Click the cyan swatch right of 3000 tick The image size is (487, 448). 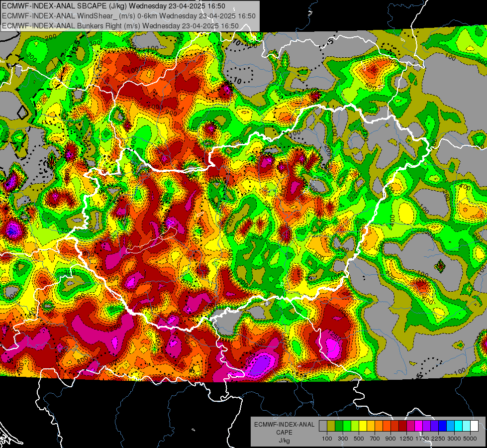coord(459,426)
